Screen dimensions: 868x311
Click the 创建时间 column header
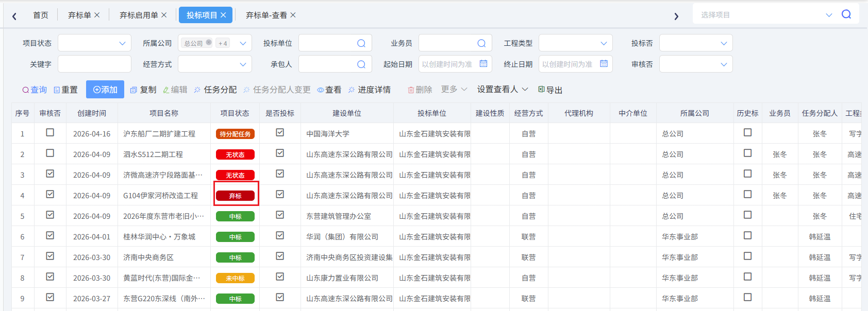(x=92, y=113)
